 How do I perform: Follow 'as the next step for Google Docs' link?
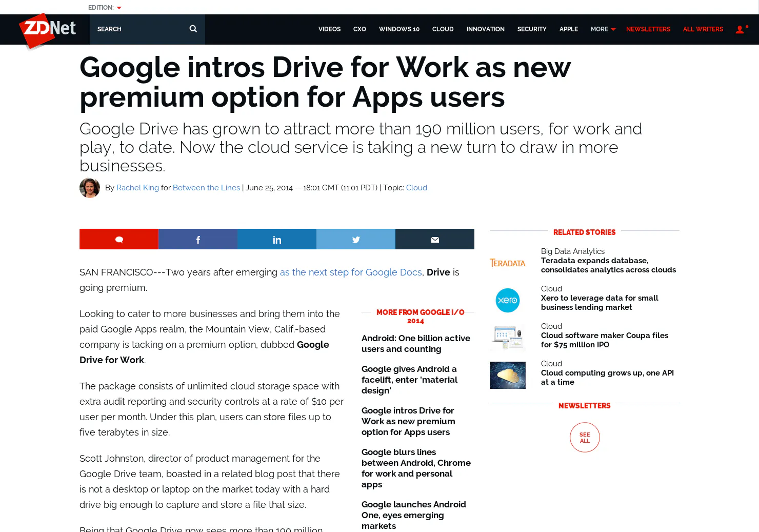click(x=351, y=272)
